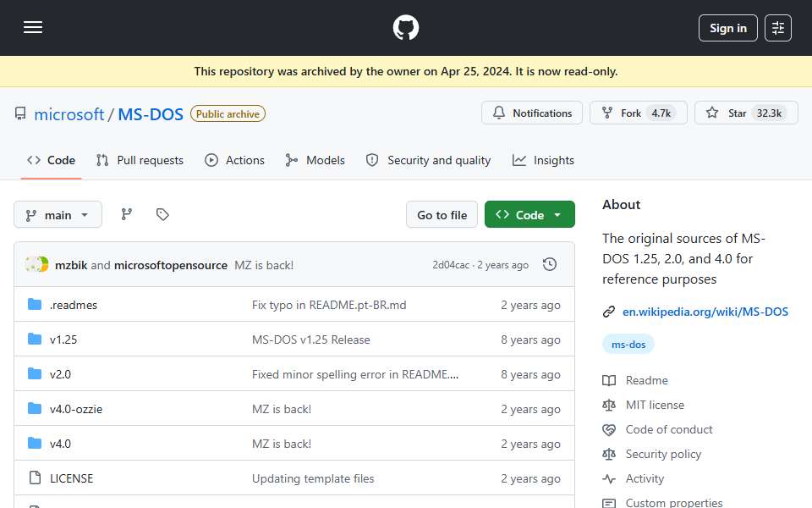
Task: Click the '8 years ago' timestamp for v1.25
Action: pyautogui.click(x=530, y=340)
